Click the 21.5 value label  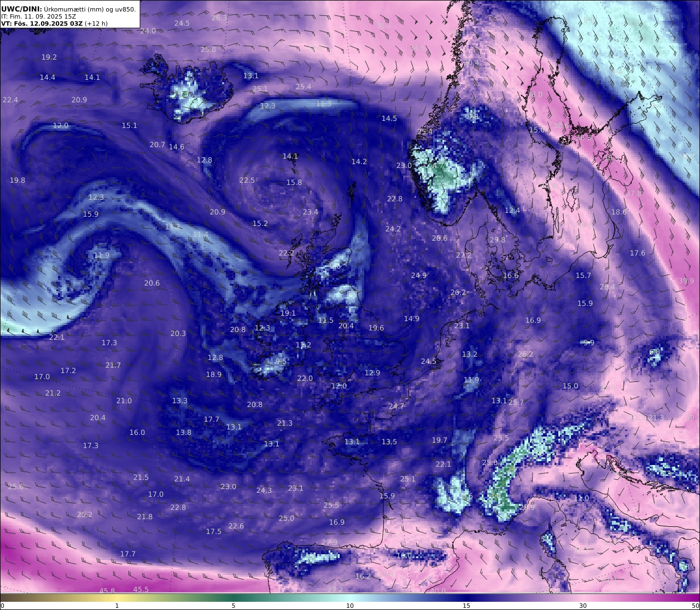[x=141, y=478]
